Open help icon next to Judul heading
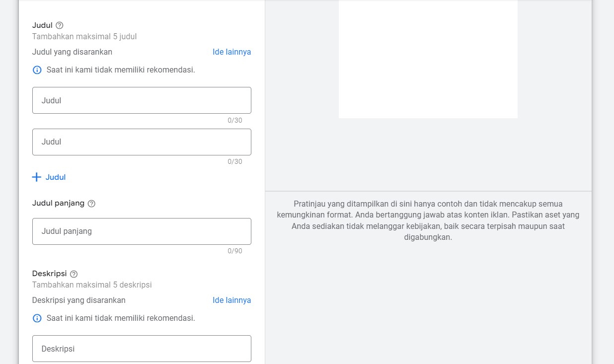 60,25
